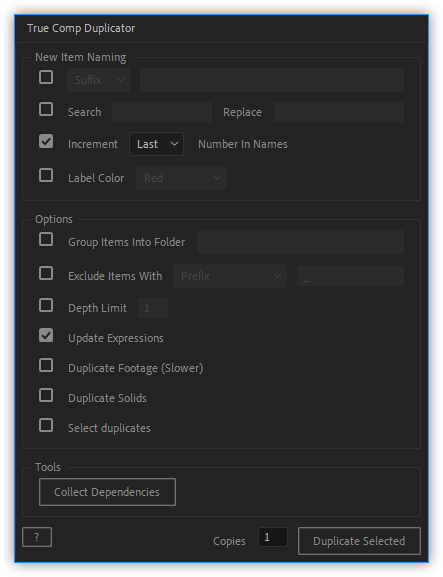Viewport: 443px width, 577px height.
Task: Check Duplicate Footage (Slower) option
Action: (46, 366)
